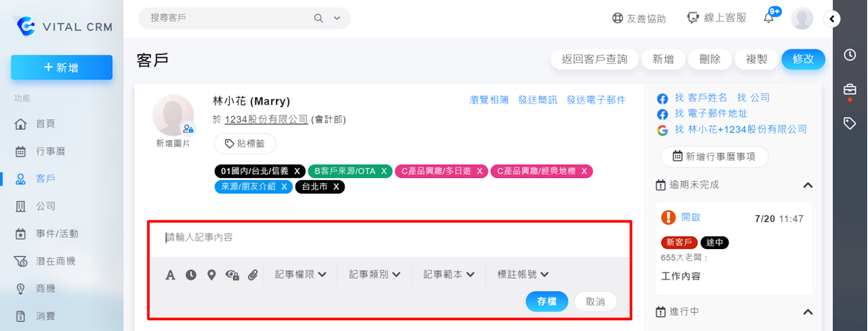The width and height of the screenshot is (868, 331).
Task: Click the location pin icon
Action: pyautogui.click(x=212, y=275)
